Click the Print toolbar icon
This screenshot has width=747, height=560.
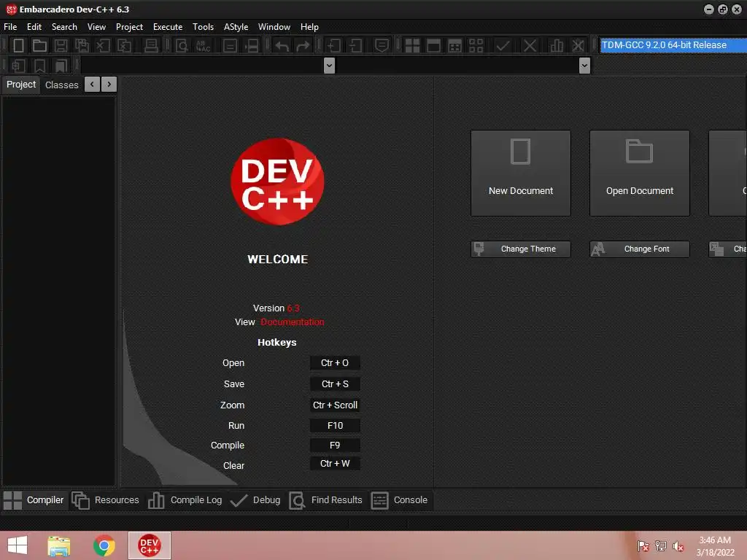pos(151,45)
